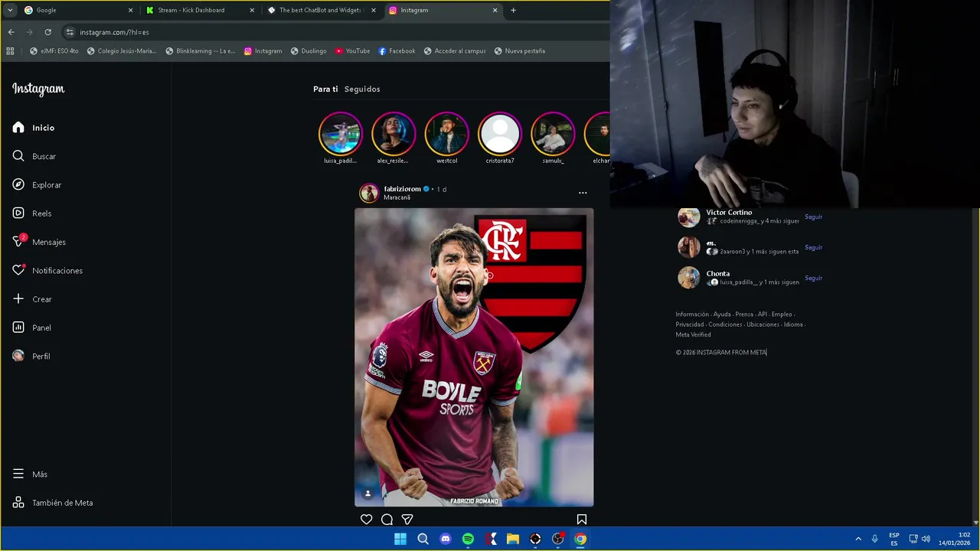Screen dimensions: 980x551
Task: Open the Más menu
Action: (30, 474)
